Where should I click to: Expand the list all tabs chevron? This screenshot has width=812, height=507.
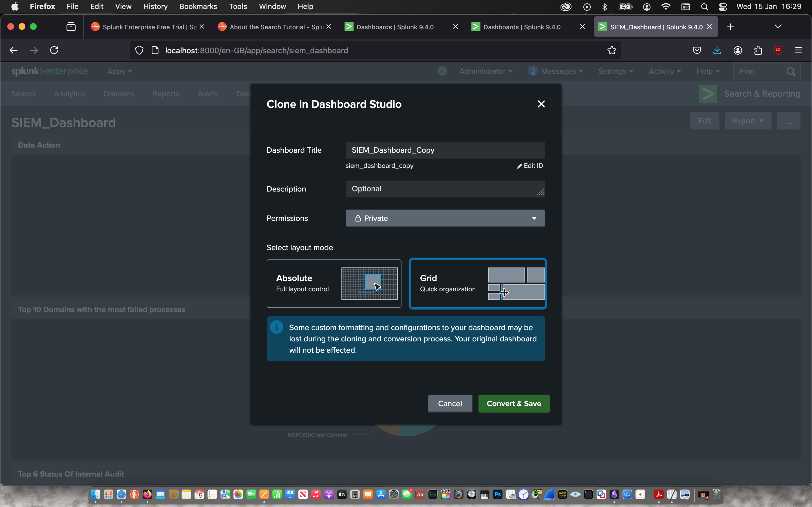[x=778, y=27]
